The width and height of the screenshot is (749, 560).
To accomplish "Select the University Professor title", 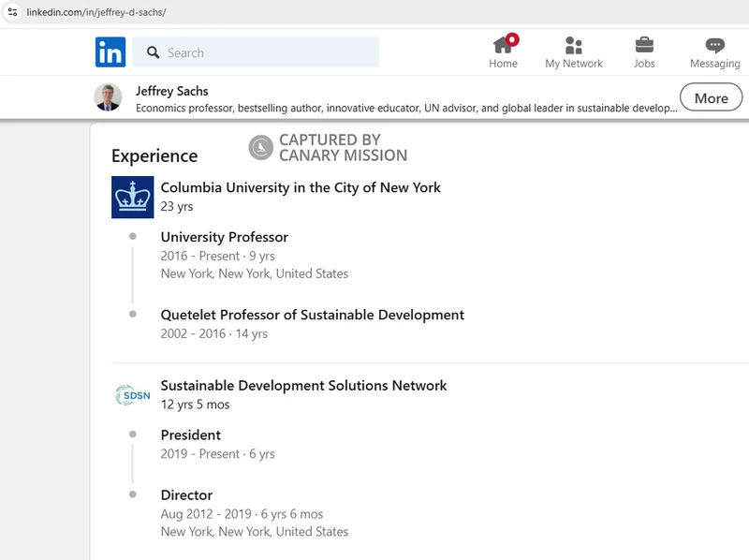I will 225,237.
